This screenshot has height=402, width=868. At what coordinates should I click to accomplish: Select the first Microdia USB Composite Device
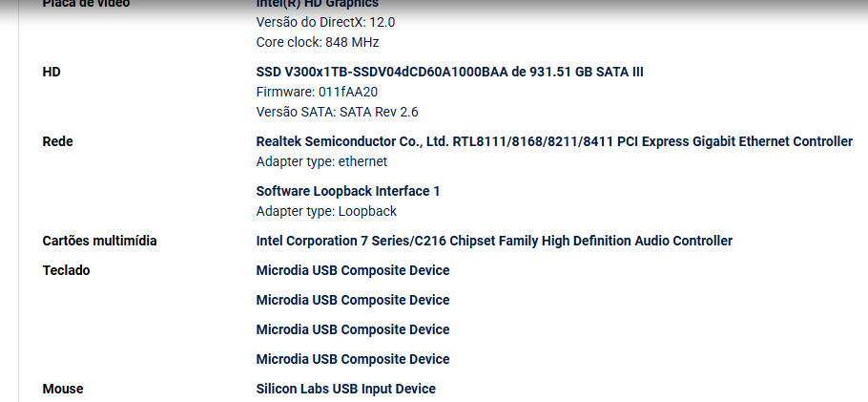pos(353,270)
